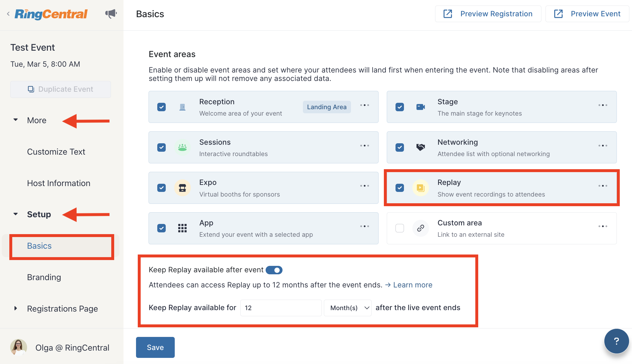
Task: Open Replay area three-dot options menu
Action: point(603,186)
